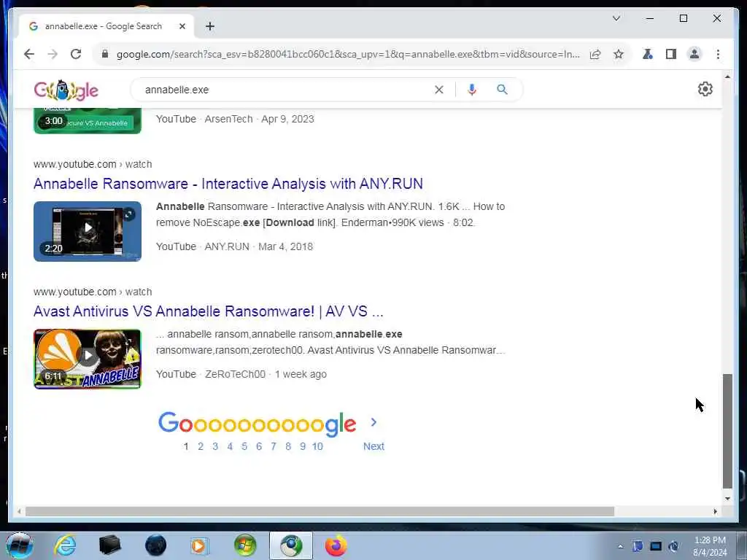This screenshot has width=747, height=560.
Task: Show hidden system tray icons
Action: 620,546
